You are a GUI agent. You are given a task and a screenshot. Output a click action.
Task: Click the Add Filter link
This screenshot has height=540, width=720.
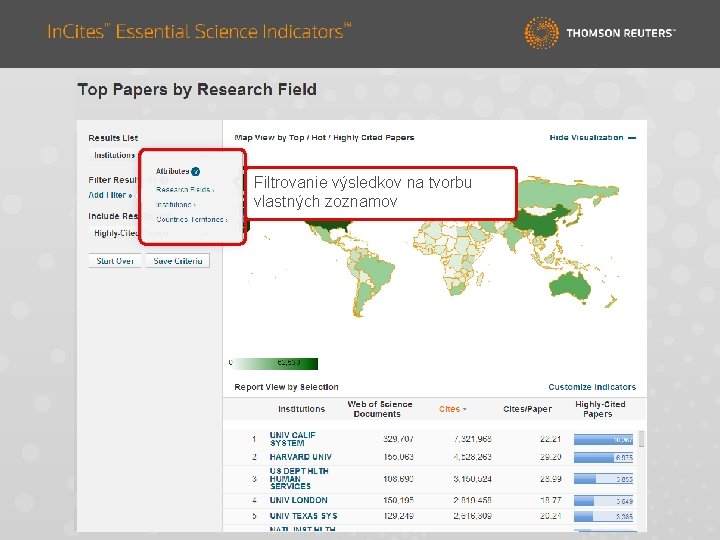(110, 195)
